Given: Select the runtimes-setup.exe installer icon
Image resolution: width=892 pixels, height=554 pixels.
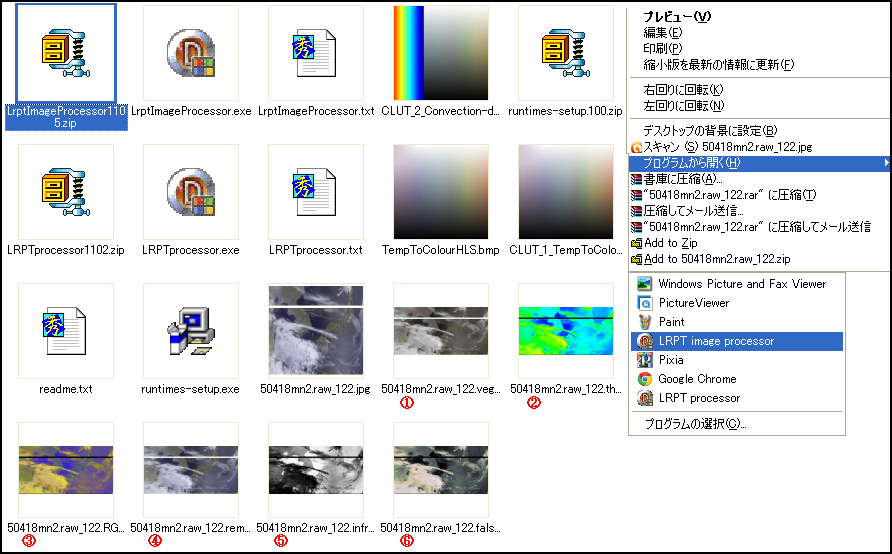Looking at the screenshot, I should 191,331.
